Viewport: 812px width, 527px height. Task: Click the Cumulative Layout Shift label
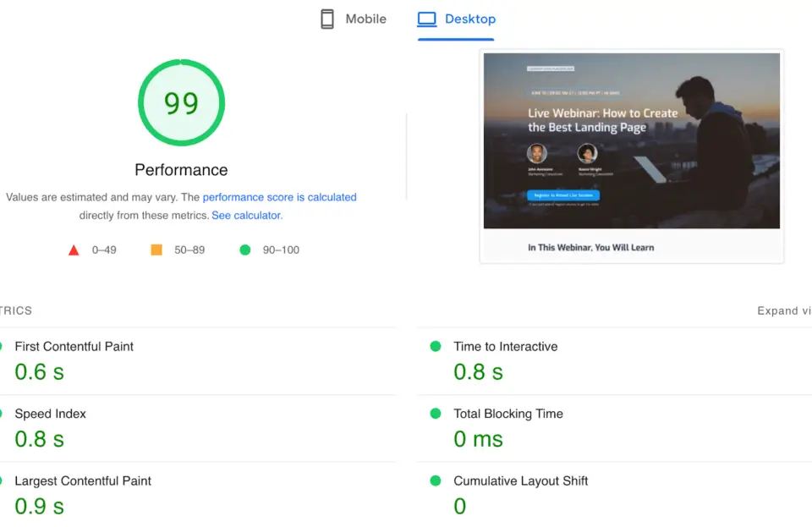coord(520,481)
